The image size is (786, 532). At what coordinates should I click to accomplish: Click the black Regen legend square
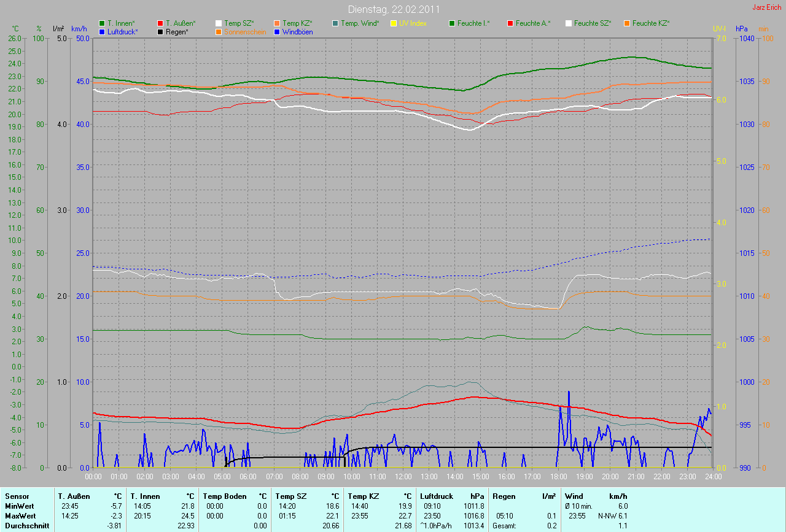(x=160, y=31)
